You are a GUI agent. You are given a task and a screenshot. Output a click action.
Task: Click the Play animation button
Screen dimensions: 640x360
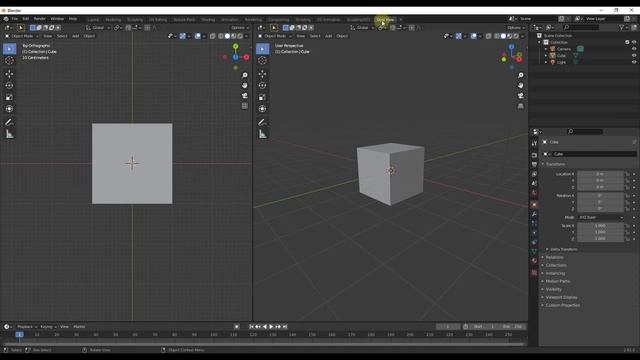pyautogui.click(x=271, y=327)
